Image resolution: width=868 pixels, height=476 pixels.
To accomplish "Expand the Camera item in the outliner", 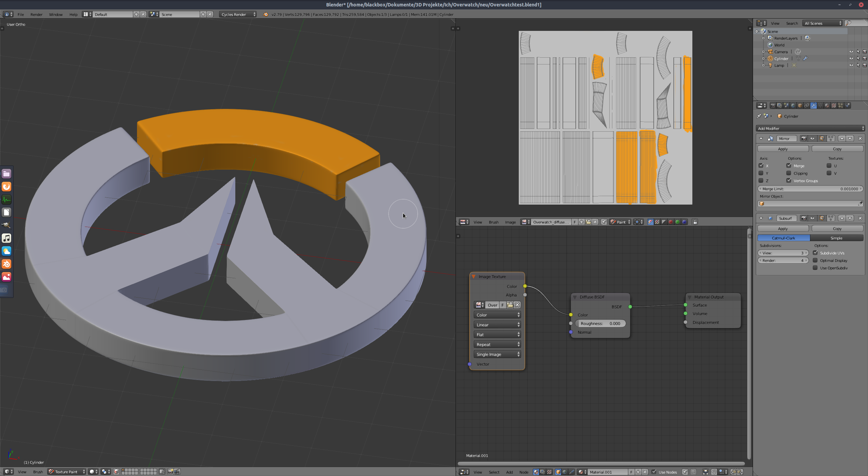I will (764, 52).
